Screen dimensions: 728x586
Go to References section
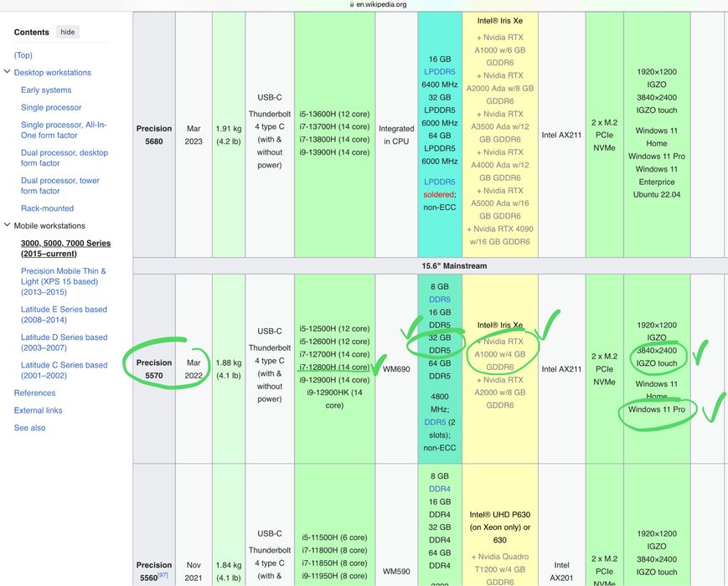(35, 393)
